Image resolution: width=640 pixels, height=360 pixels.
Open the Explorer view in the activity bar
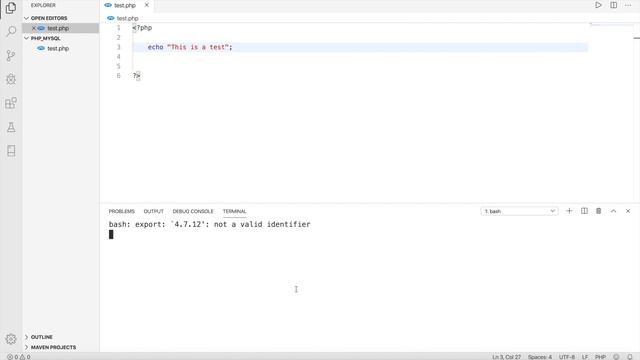click(x=11, y=8)
